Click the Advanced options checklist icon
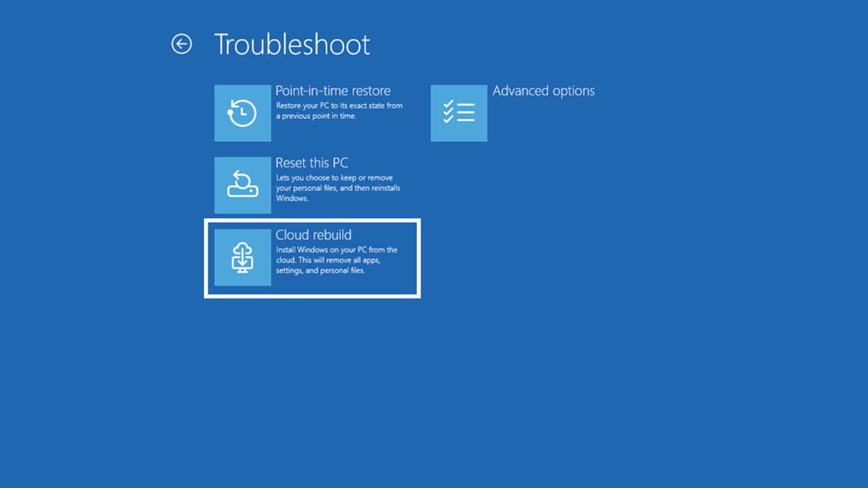The image size is (868, 488). [x=459, y=114]
